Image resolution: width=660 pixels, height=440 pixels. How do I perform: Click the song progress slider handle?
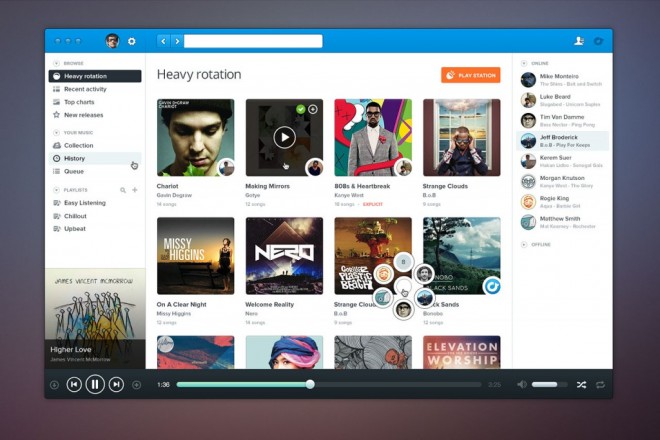[310, 384]
